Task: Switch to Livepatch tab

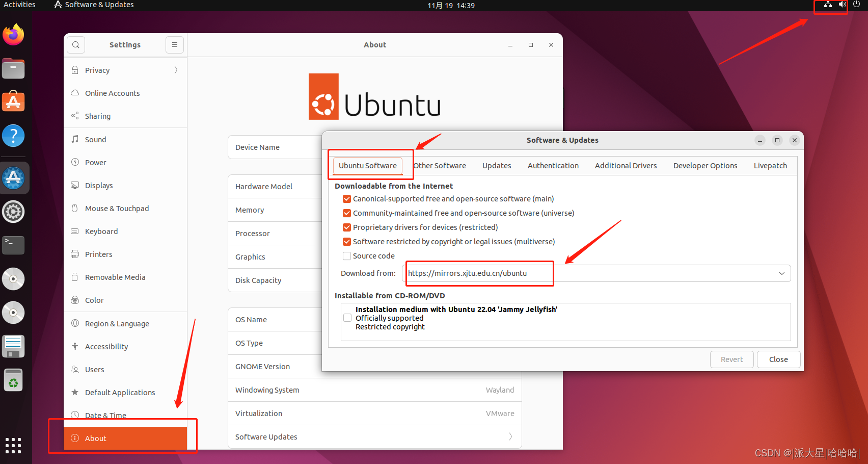Action: pyautogui.click(x=771, y=166)
